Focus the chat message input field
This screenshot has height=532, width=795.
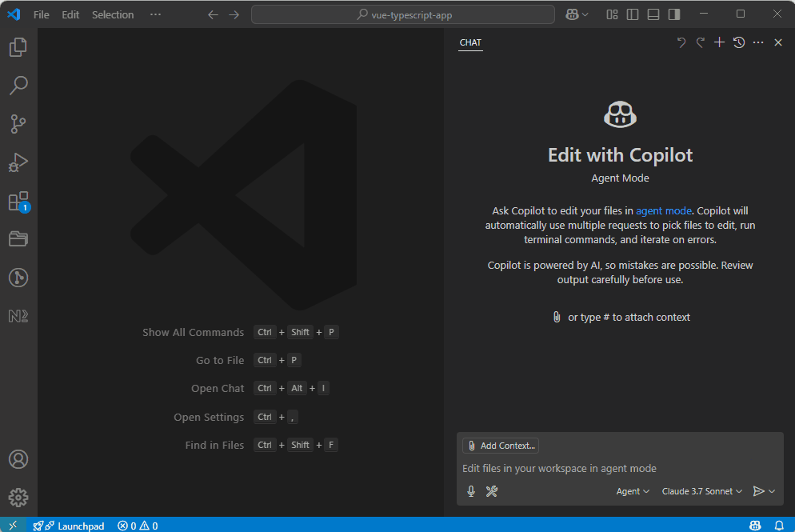pyautogui.click(x=620, y=468)
